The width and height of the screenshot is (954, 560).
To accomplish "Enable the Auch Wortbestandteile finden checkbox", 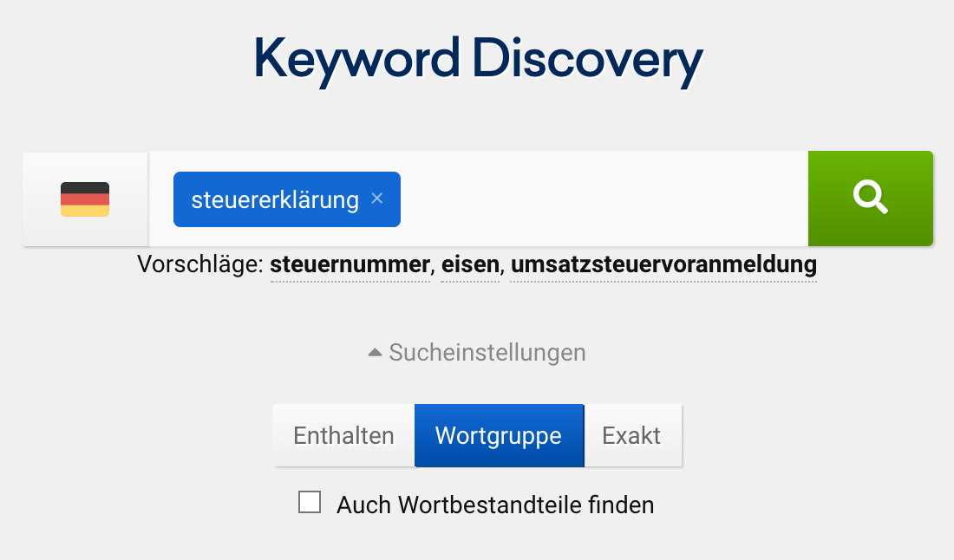I will [310, 503].
